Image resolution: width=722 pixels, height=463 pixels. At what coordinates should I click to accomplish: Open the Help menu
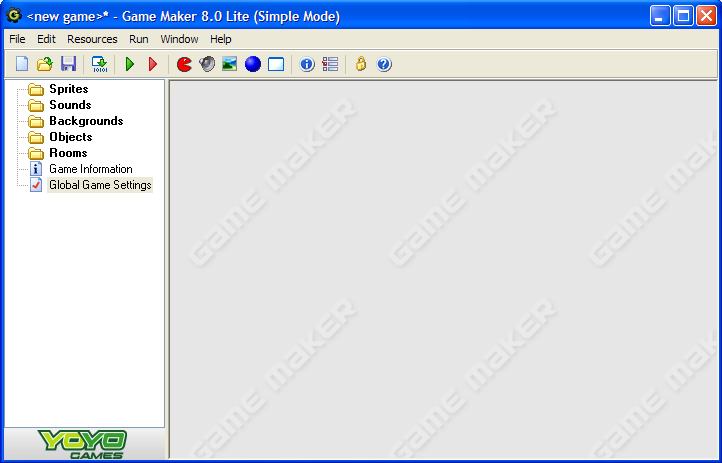221,39
